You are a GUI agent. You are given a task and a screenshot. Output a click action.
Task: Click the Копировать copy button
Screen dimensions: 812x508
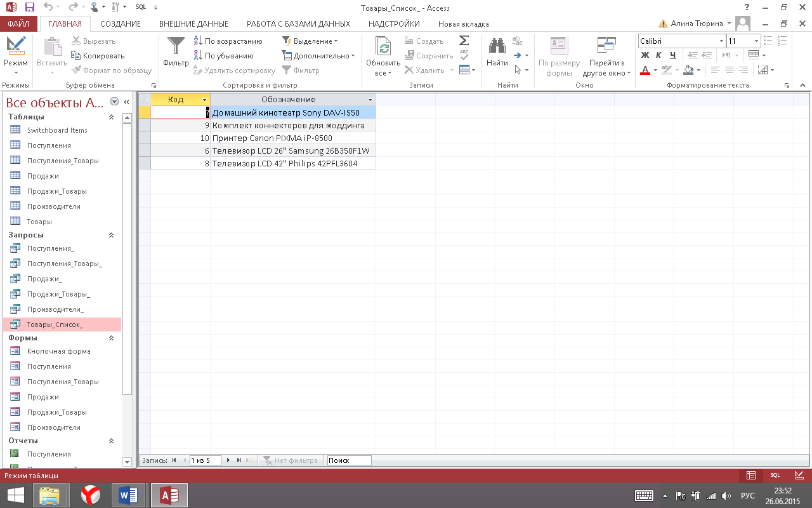(x=98, y=56)
